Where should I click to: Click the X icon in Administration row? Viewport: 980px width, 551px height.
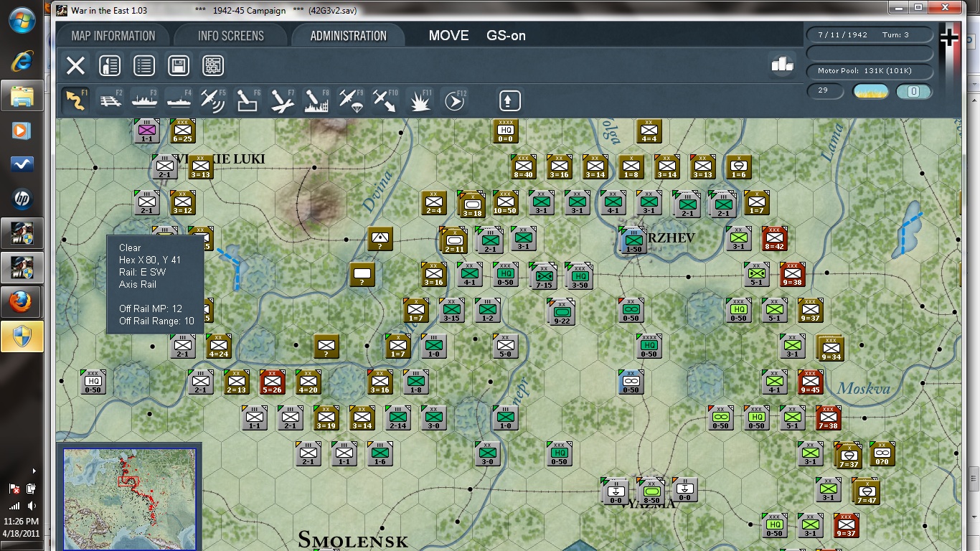click(75, 66)
